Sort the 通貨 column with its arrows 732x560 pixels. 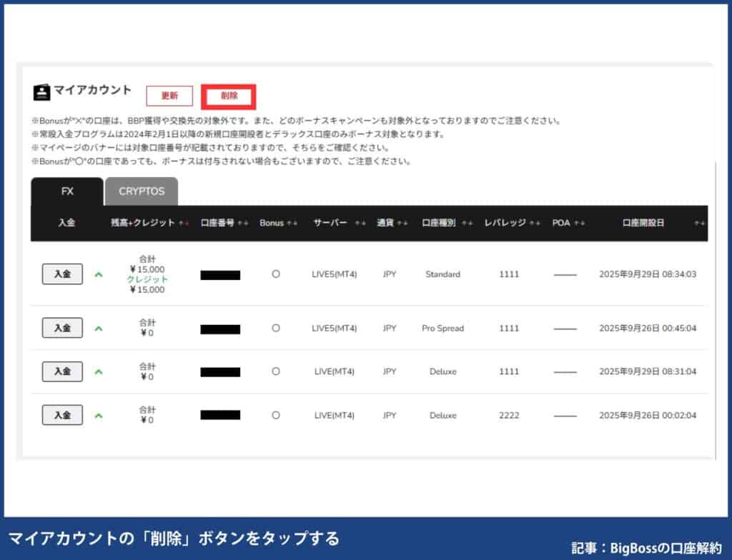click(402, 222)
